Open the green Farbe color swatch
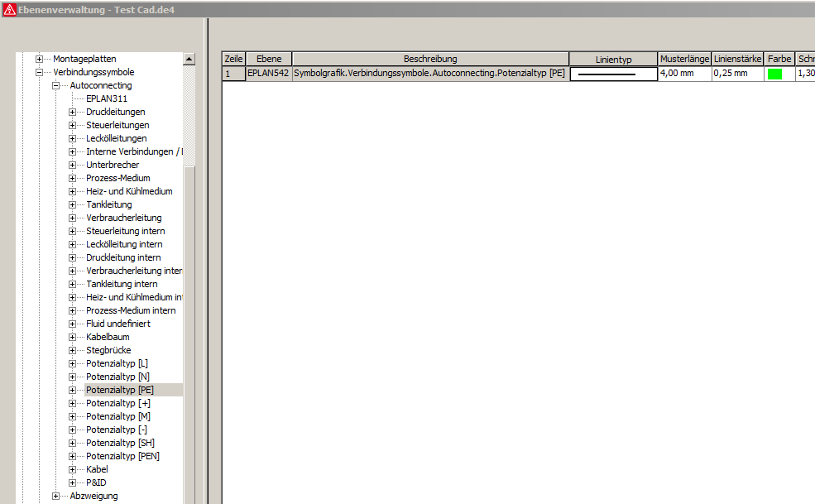 click(x=774, y=74)
